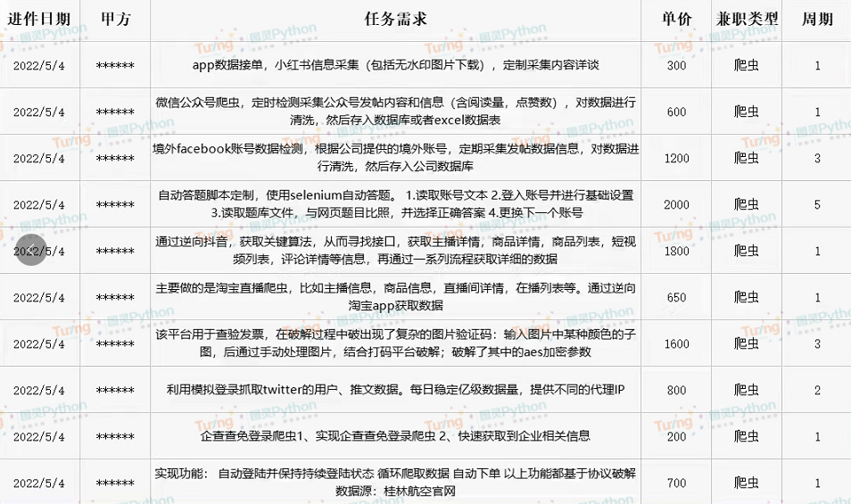The width and height of the screenshot is (851, 504).
Task: Click period value 3 in the facebook row
Action: point(817,159)
